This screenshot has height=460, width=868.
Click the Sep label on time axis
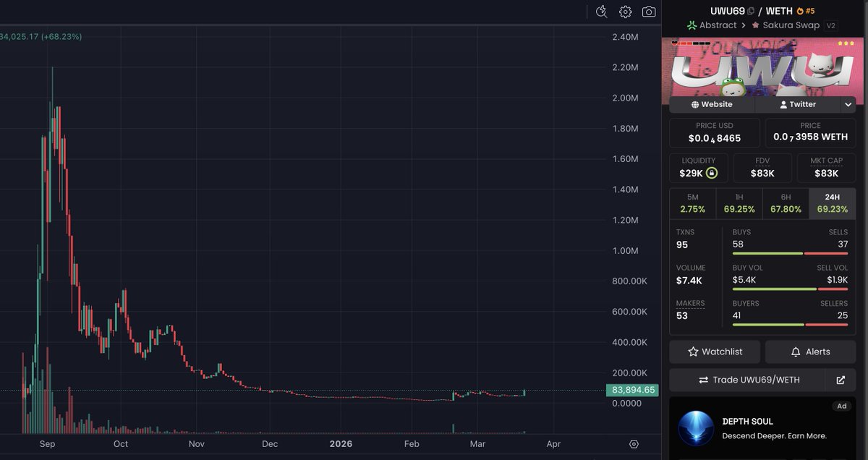(x=47, y=444)
